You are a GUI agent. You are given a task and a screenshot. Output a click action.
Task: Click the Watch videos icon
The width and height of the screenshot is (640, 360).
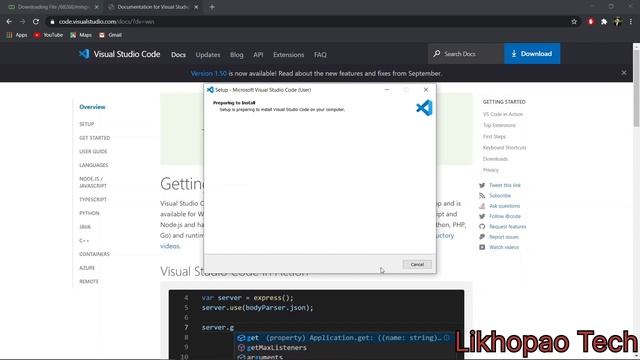click(482, 247)
